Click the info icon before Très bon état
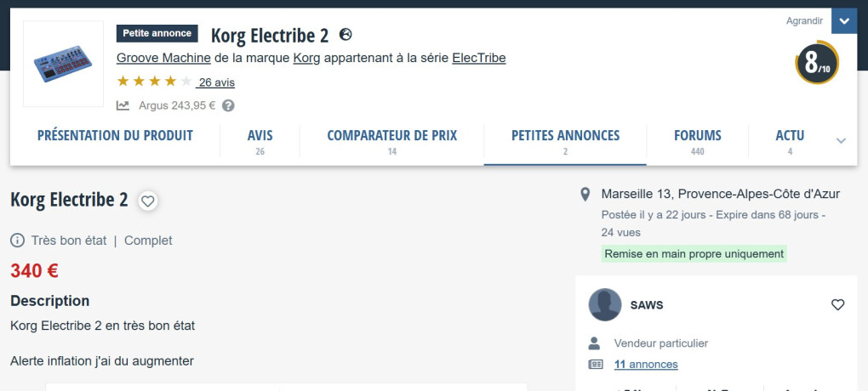 (x=17, y=241)
